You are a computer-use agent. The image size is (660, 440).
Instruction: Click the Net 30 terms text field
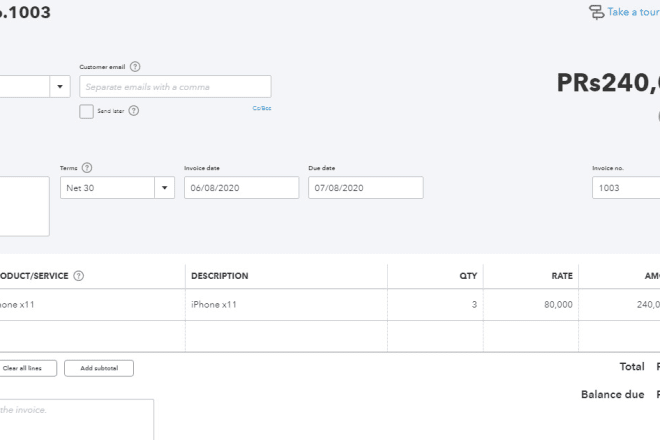point(107,188)
